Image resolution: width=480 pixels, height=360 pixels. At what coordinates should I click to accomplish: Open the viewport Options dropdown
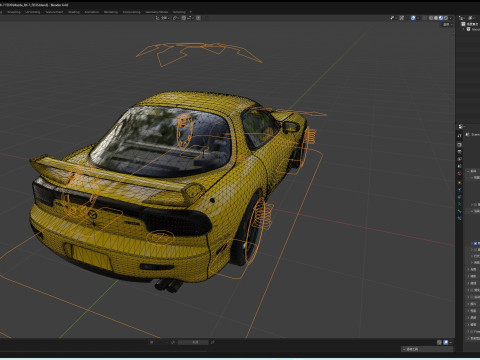point(447,25)
